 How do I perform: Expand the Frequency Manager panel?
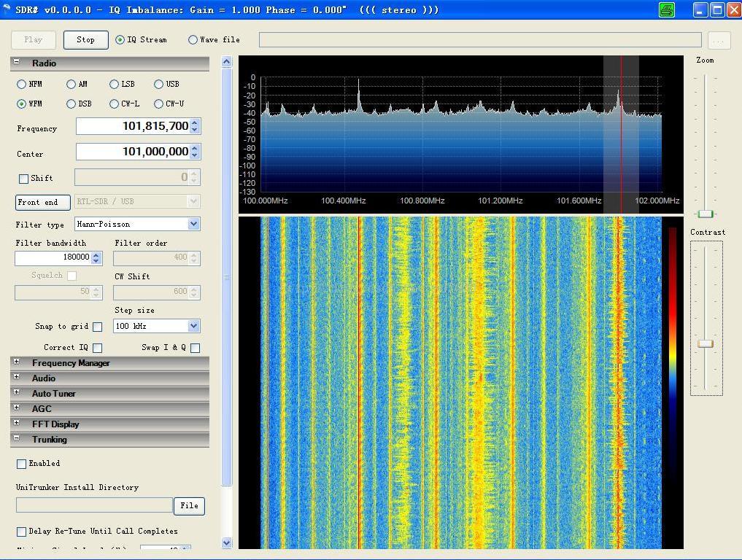coord(17,362)
